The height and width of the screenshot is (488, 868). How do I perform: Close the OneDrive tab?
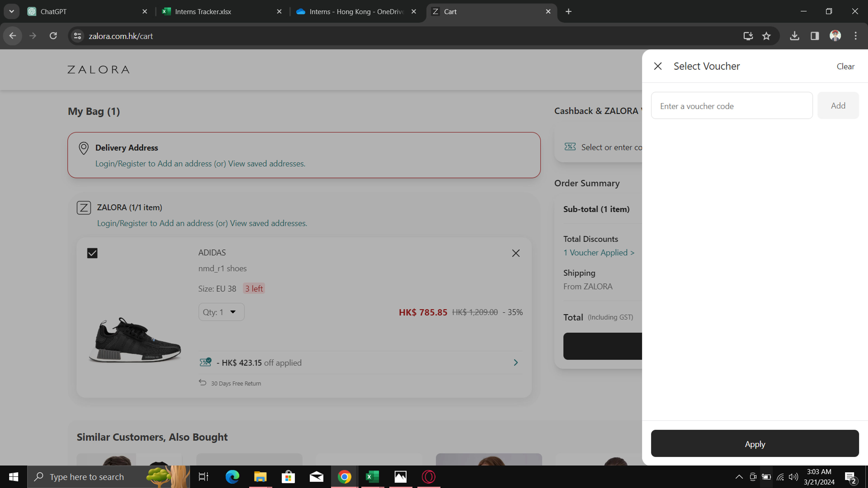point(413,12)
